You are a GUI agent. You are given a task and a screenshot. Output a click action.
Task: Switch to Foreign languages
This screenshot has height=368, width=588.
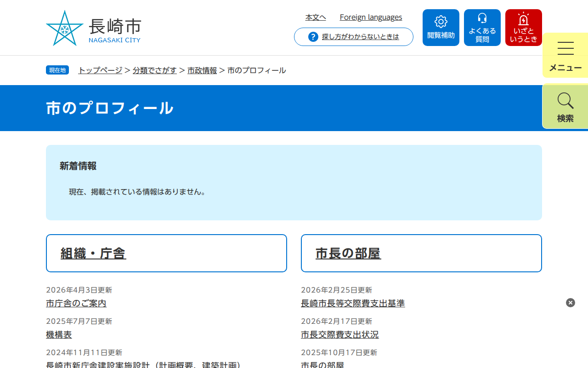(x=371, y=17)
